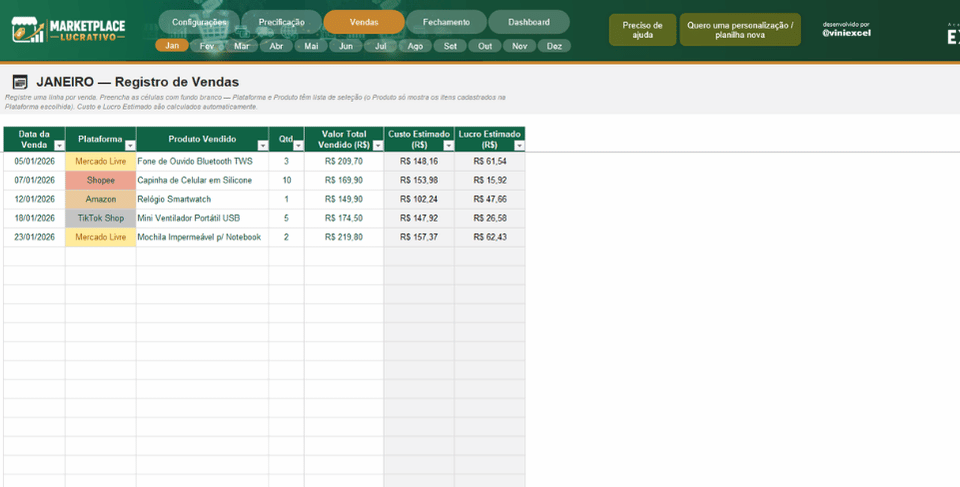The height and width of the screenshot is (487, 960).
Task: Select quantity cell showing 5
Action: click(x=286, y=219)
